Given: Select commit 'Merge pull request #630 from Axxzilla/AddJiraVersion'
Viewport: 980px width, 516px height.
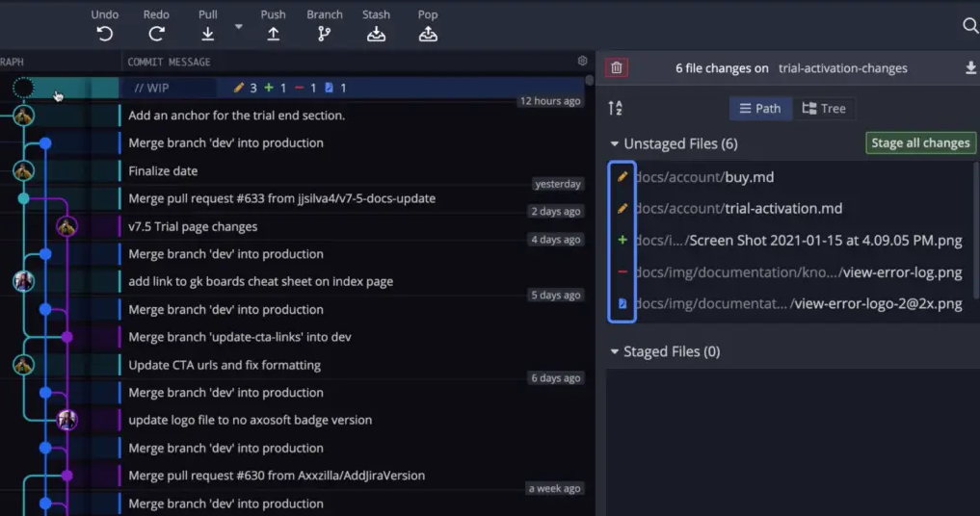Looking at the screenshot, I should tap(277, 476).
